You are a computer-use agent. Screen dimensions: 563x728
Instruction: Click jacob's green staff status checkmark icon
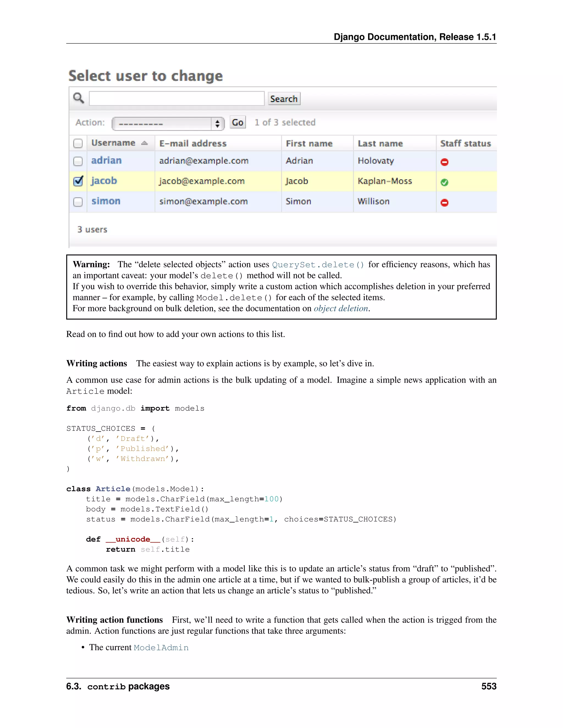pos(444,182)
